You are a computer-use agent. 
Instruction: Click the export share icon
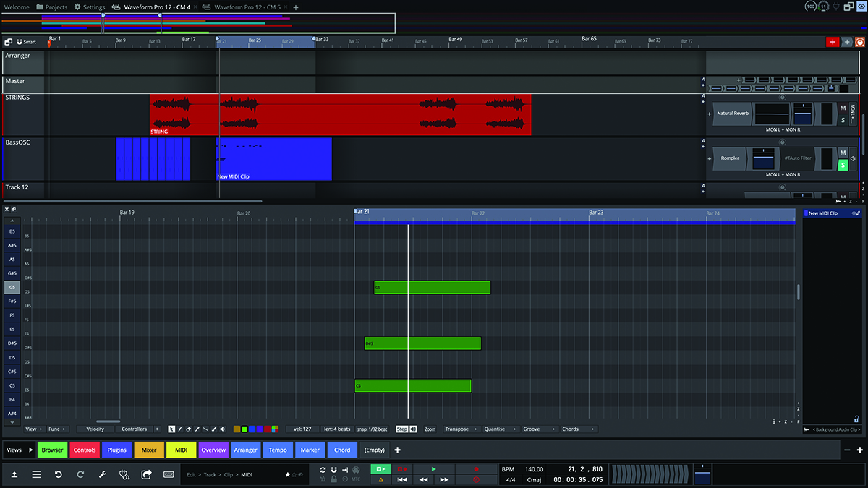146,475
